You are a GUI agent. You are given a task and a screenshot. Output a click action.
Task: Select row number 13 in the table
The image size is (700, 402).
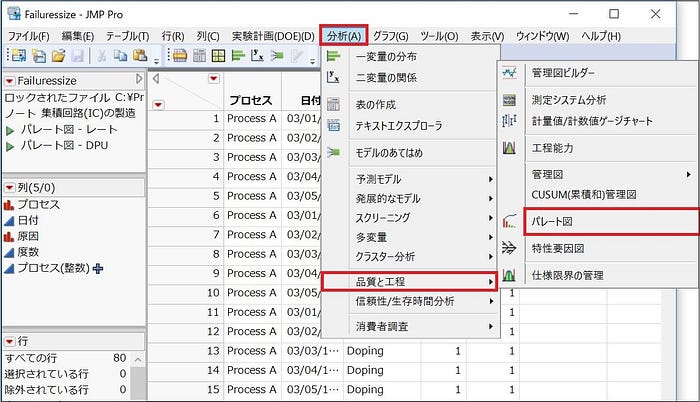[x=213, y=351]
